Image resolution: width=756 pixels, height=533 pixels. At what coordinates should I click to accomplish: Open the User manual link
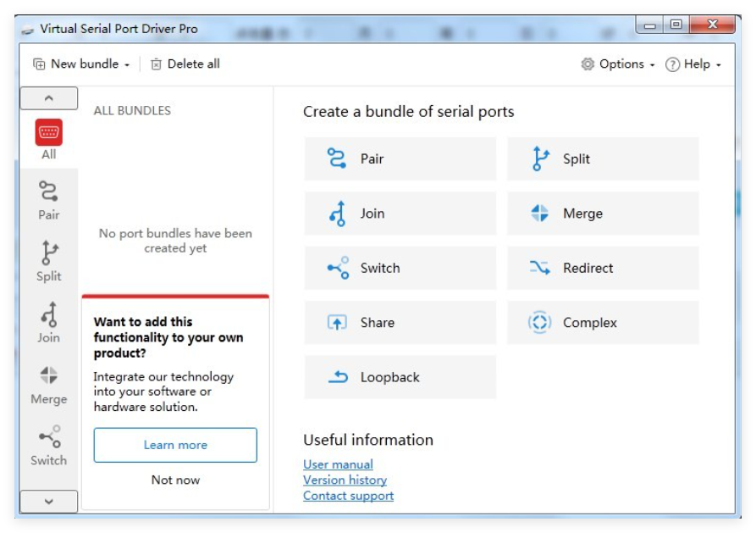[338, 464]
